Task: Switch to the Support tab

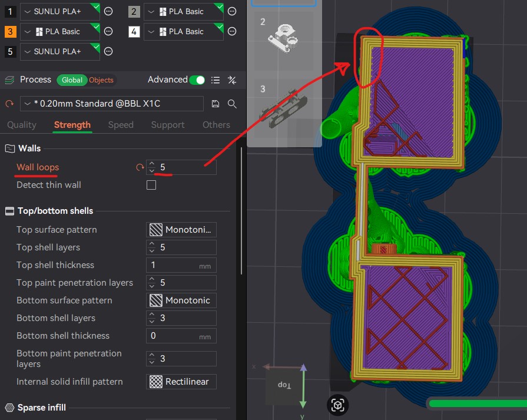Action: 168,125
